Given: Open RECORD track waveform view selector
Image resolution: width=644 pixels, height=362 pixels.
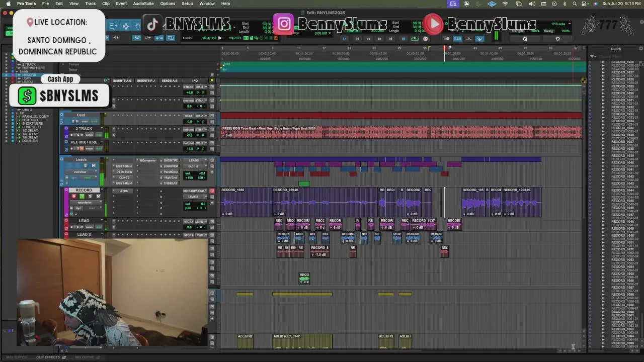Looking at the screenshot, I should click(x=86, y=203).
